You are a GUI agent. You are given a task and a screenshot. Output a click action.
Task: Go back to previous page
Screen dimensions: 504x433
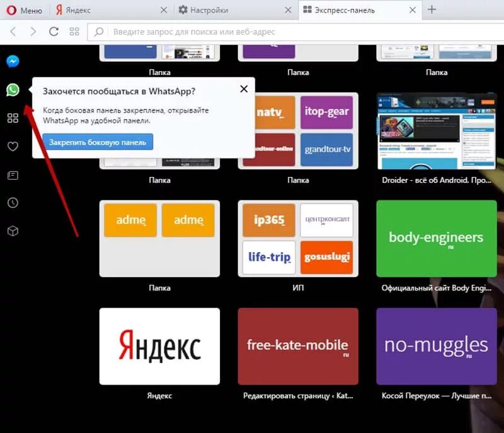click(13, 32)
